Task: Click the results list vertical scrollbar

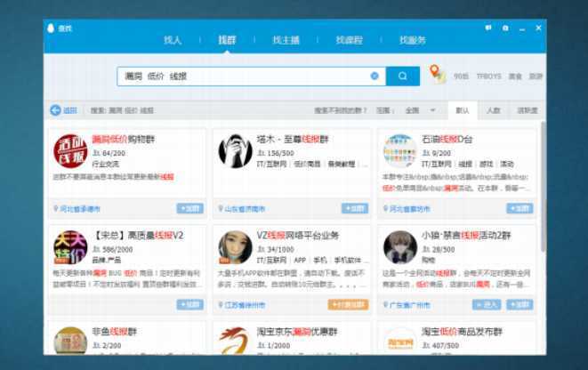Action: 544,186
